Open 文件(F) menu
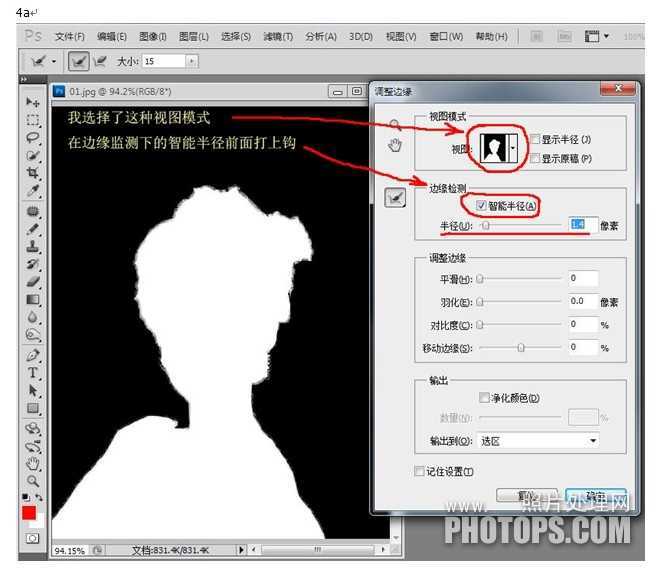 pos(70,37)
